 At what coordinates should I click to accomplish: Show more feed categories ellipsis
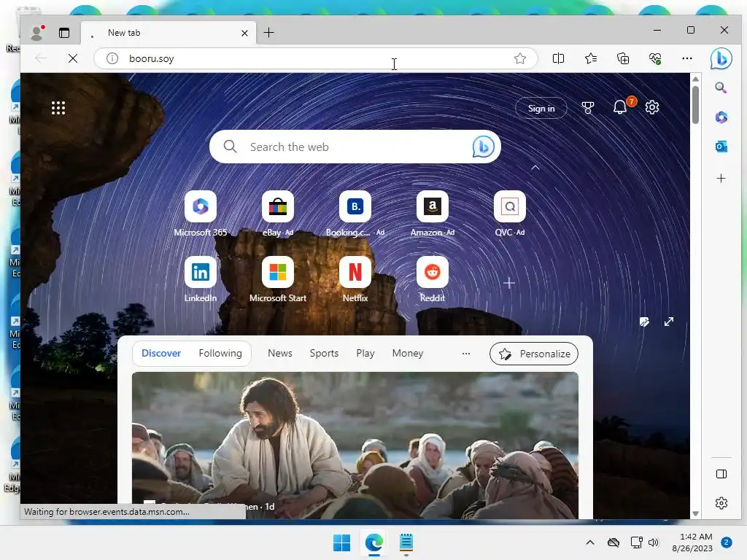pyautogui.click(x=466, y=354)
